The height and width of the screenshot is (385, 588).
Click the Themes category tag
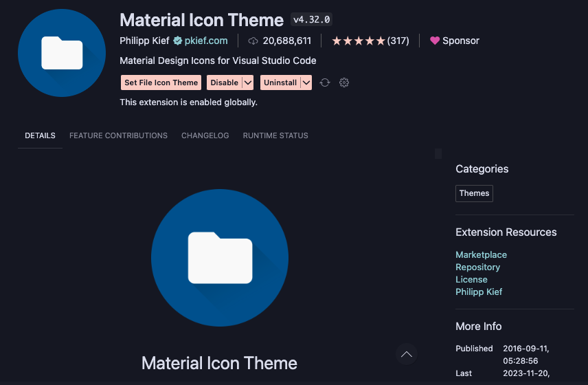coord(474,193)
